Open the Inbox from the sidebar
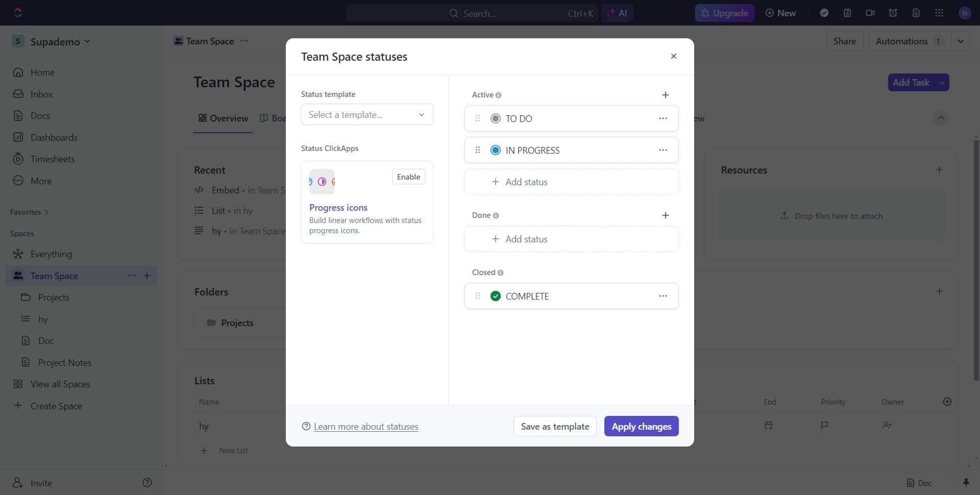This screenshot has width=980, height=495. 42,94
